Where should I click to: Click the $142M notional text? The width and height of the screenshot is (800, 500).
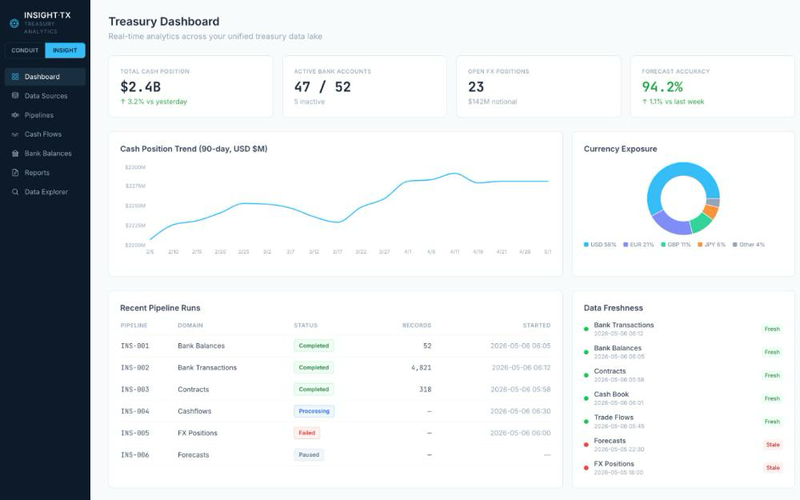point(492,102)
